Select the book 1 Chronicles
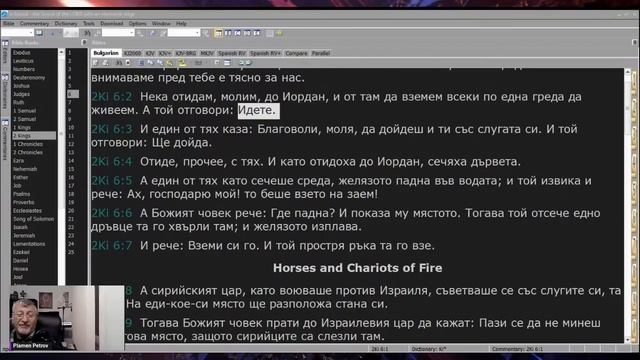The image size is (640, 360). [28, 144]
